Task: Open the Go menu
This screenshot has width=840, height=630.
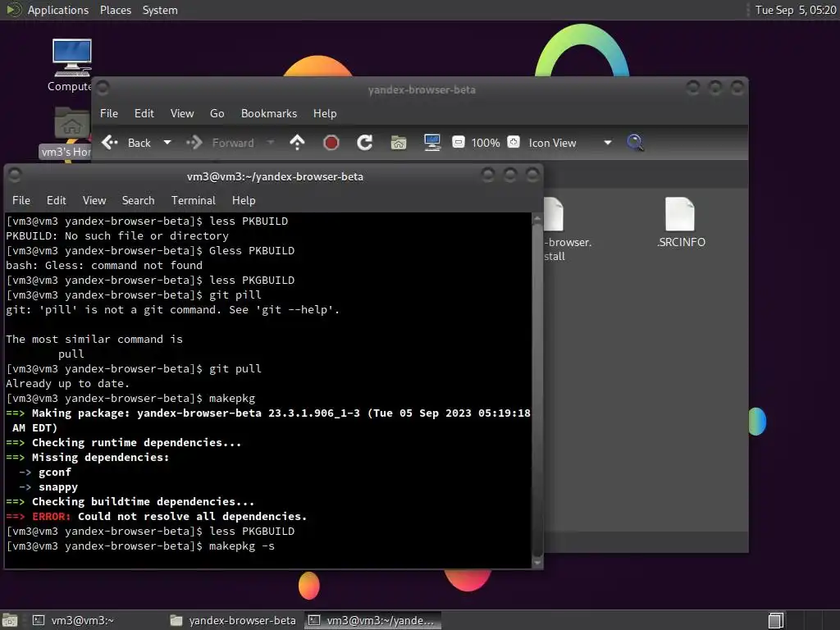Action: [217, 113]
